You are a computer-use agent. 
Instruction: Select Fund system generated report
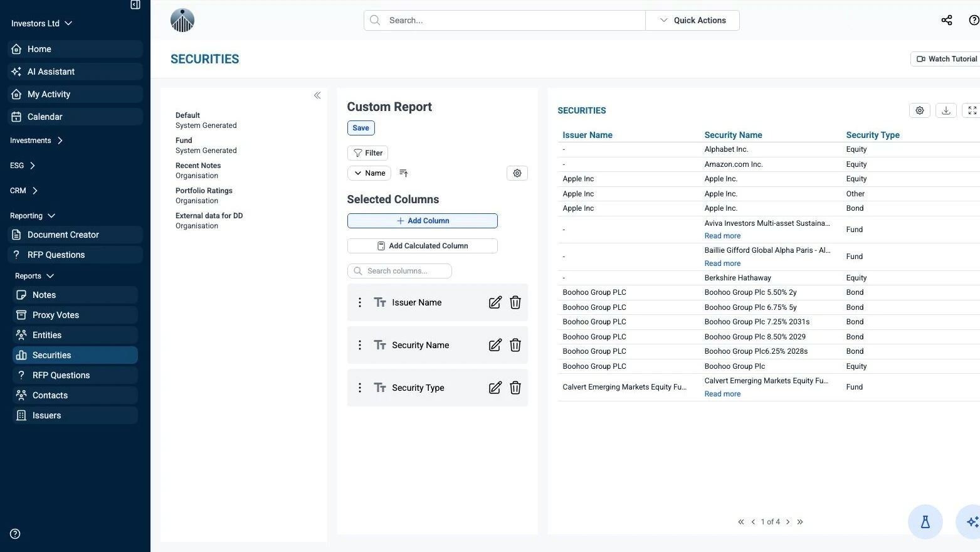(206, 146)
